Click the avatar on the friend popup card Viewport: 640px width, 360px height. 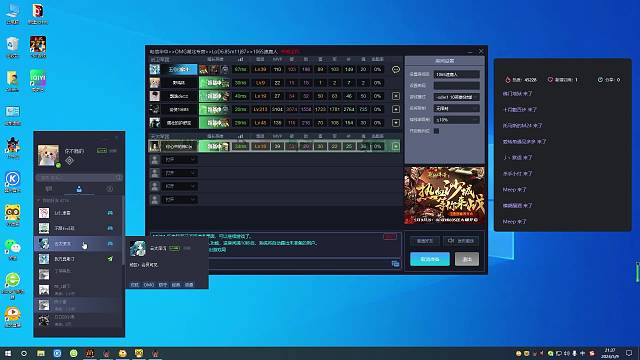tap(138, 249)
